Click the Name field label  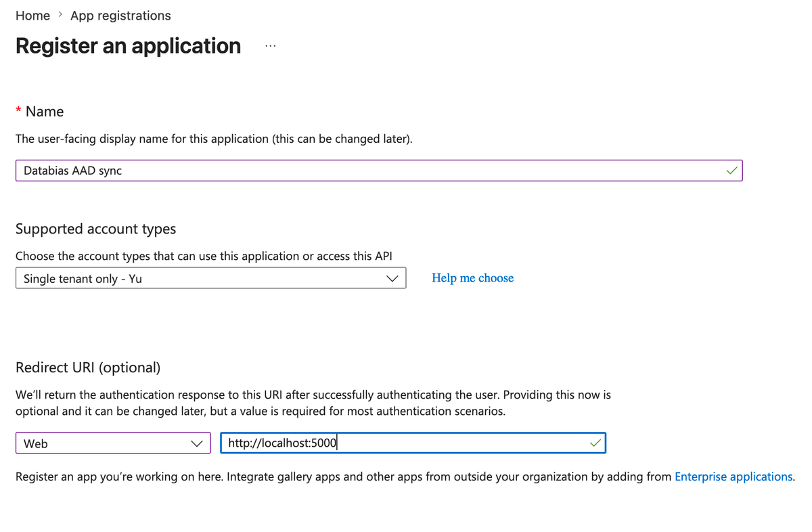click(x=45, y=112)
